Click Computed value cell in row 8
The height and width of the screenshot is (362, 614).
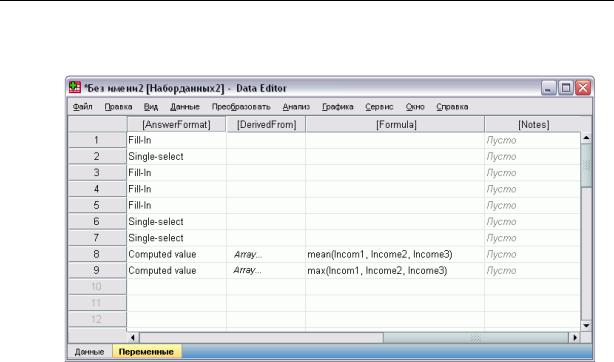tap(177, 254)
